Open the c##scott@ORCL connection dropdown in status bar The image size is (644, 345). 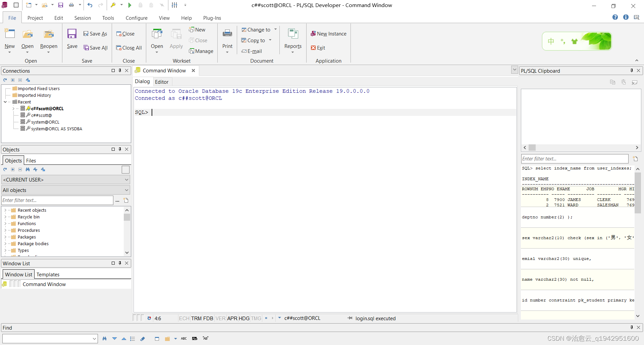[280, 318]
